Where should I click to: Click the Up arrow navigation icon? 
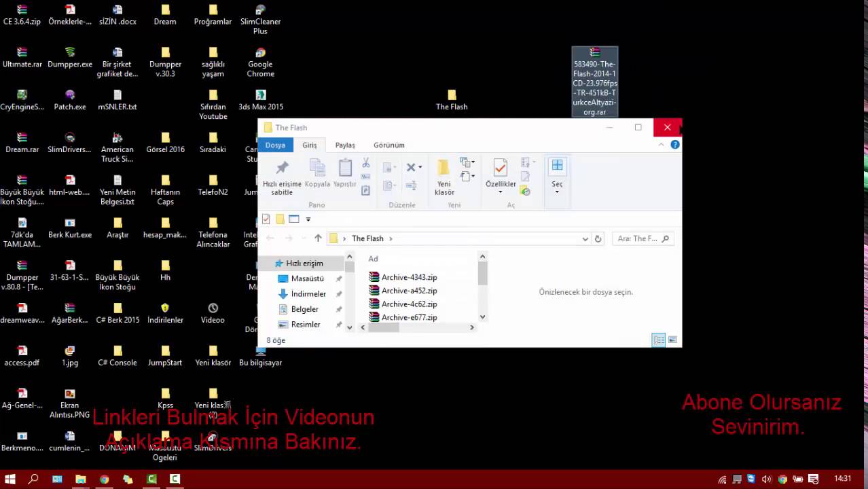tap(318, 238)
